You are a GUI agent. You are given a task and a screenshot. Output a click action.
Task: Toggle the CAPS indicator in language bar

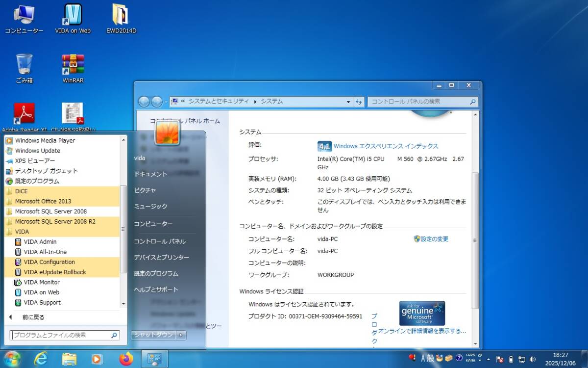click(x=470, y=355)
